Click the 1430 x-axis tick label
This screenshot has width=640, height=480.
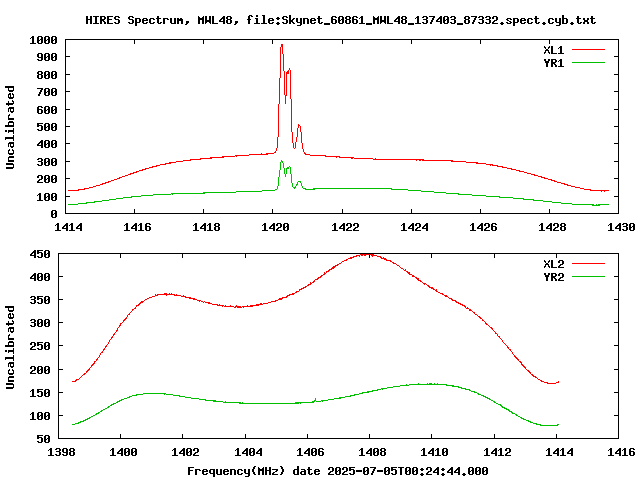621,227
